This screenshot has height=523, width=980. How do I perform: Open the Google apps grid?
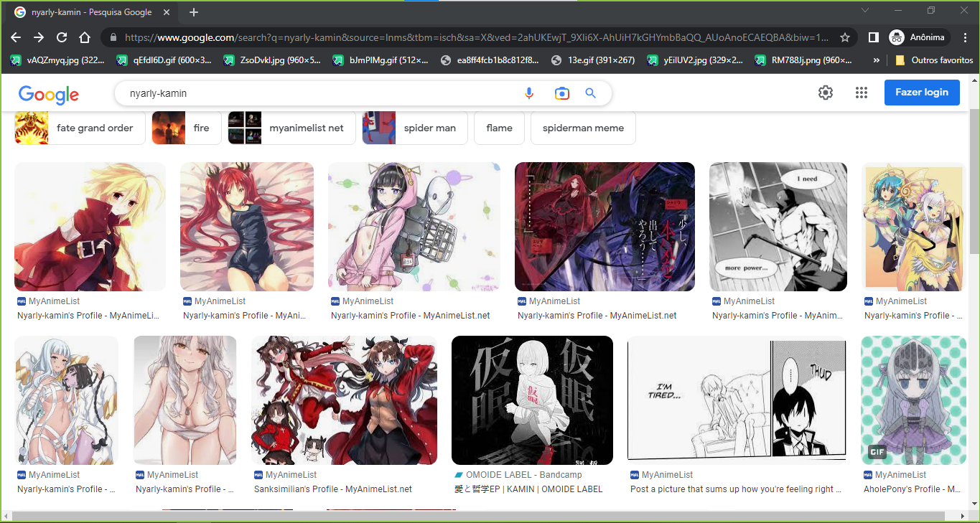tap(862, 93)
